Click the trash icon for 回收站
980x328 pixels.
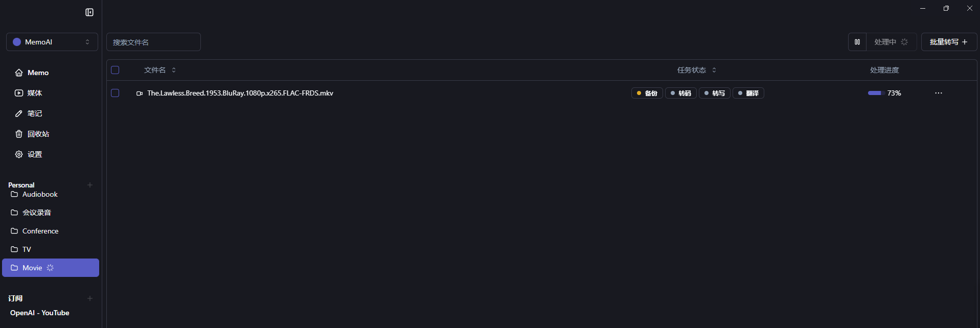pyautogui.click(x=19, y=134)
